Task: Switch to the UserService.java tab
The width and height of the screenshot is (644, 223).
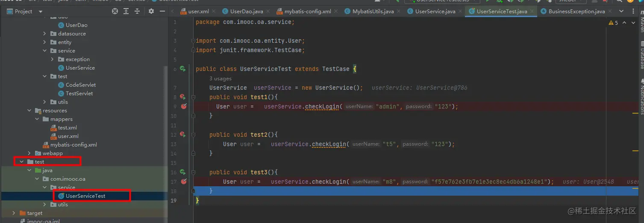Action: click(x=435, y=12)
